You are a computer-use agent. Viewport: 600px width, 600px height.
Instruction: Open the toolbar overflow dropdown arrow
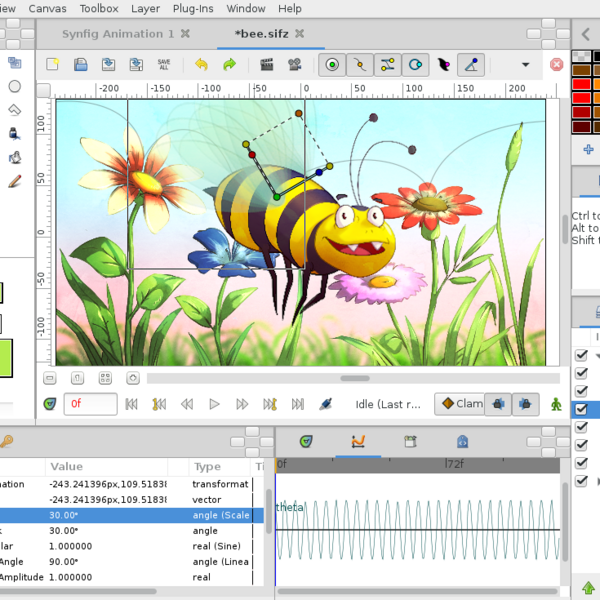click(526, 65)
